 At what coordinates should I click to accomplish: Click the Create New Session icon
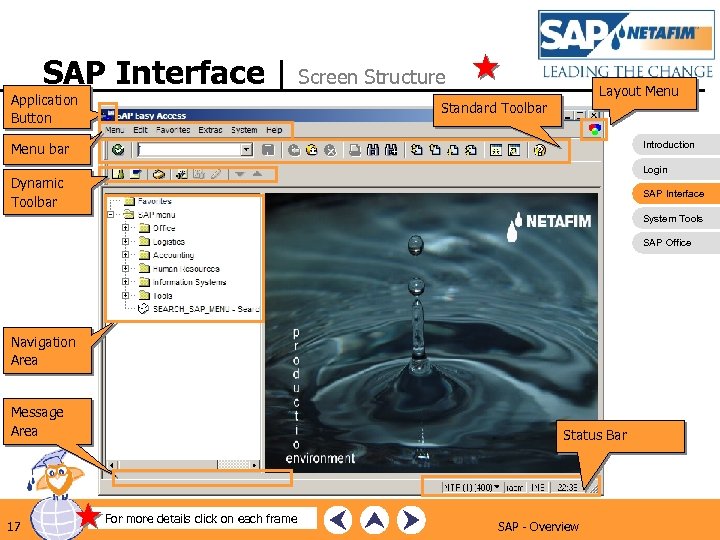pos(496,150)
